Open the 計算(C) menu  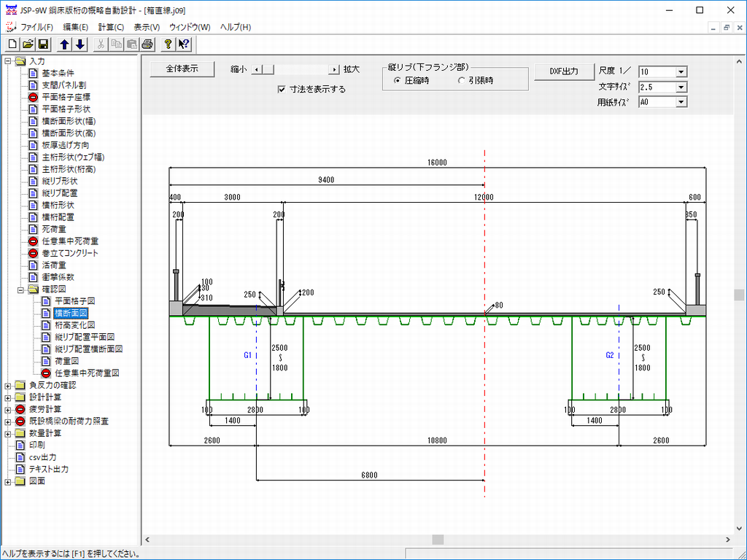(x=111, y=27)
